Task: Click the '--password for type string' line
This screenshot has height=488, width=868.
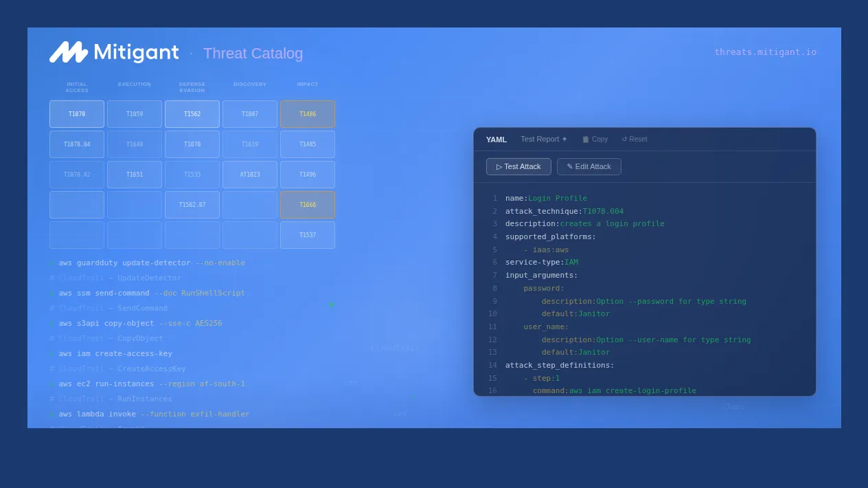Action: (x=644, y=301)
